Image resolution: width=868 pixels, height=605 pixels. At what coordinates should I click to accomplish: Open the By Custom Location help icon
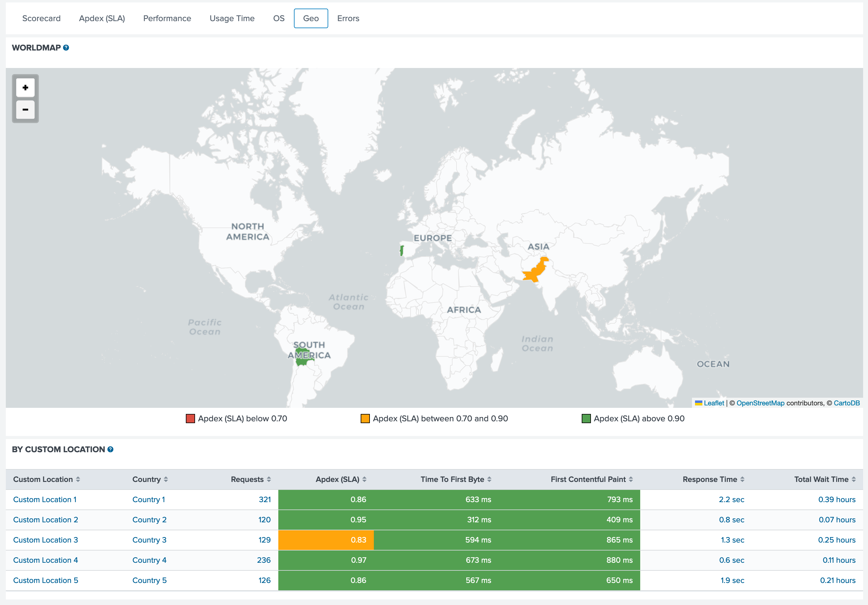(111, 449)
